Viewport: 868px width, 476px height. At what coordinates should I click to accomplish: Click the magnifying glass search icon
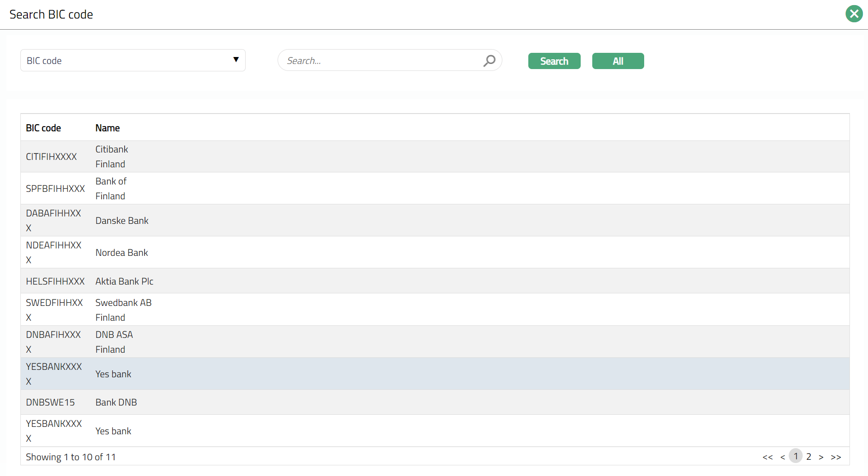pyautogui.click(x=489, y=61)
